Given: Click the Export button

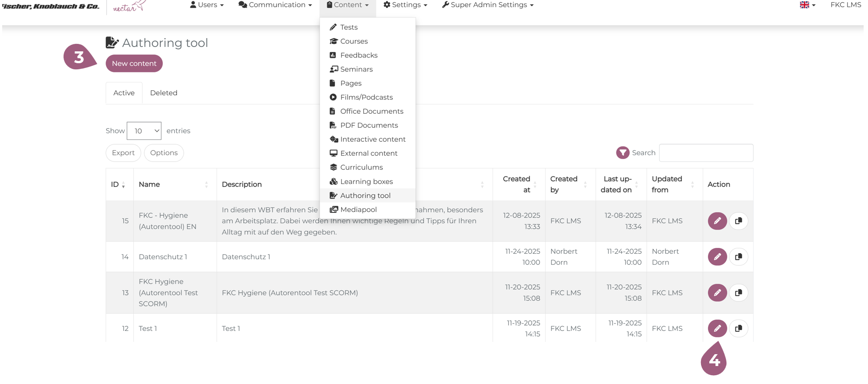Looking at the screenshot, I should click(123, 153).
